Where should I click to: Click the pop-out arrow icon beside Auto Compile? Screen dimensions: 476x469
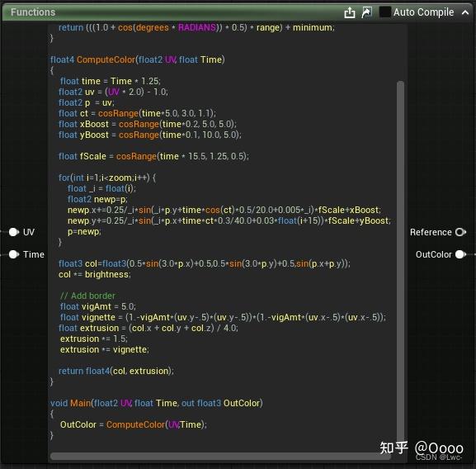click(367, 12)
